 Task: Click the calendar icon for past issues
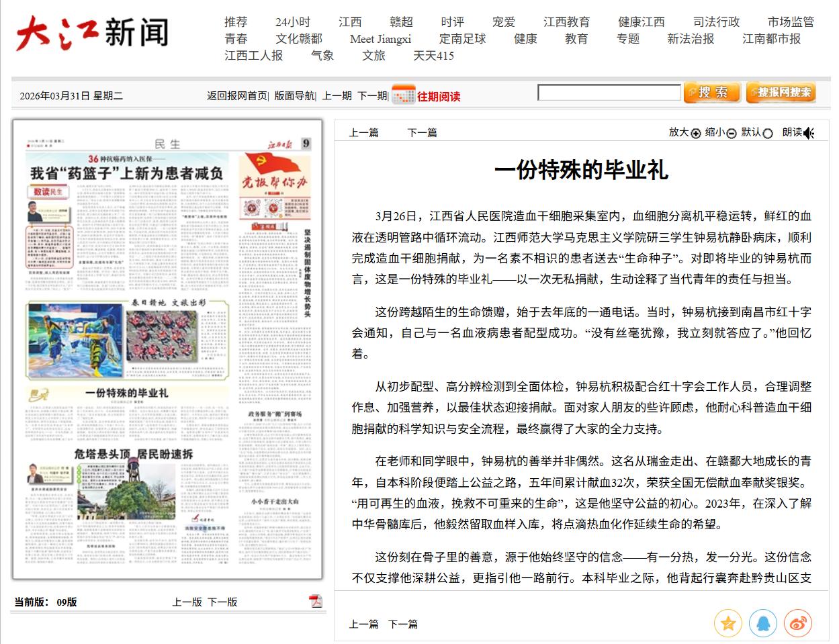[x=403, y=95]
